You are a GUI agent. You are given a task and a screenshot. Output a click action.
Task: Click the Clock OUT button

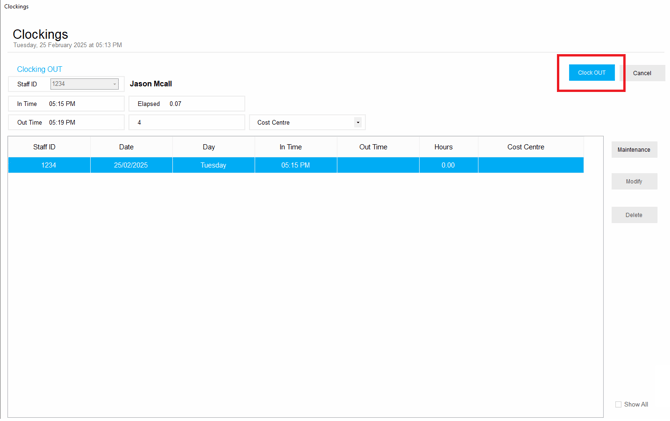[591, 73]
